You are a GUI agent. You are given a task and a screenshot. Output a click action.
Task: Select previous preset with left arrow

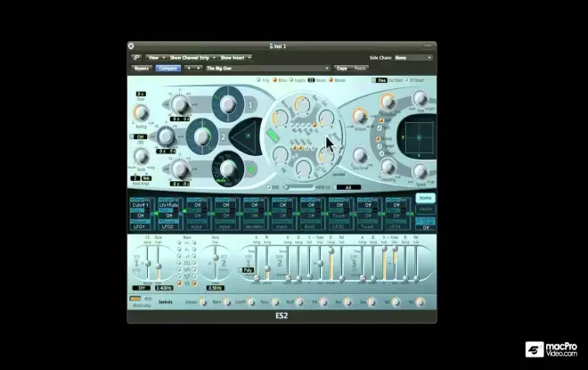pyautogui.click(x=189, y=69)
